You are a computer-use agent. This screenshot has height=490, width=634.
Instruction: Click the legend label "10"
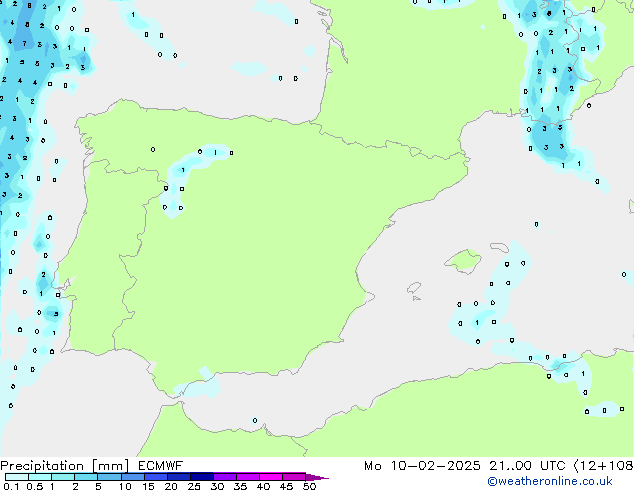125,486
